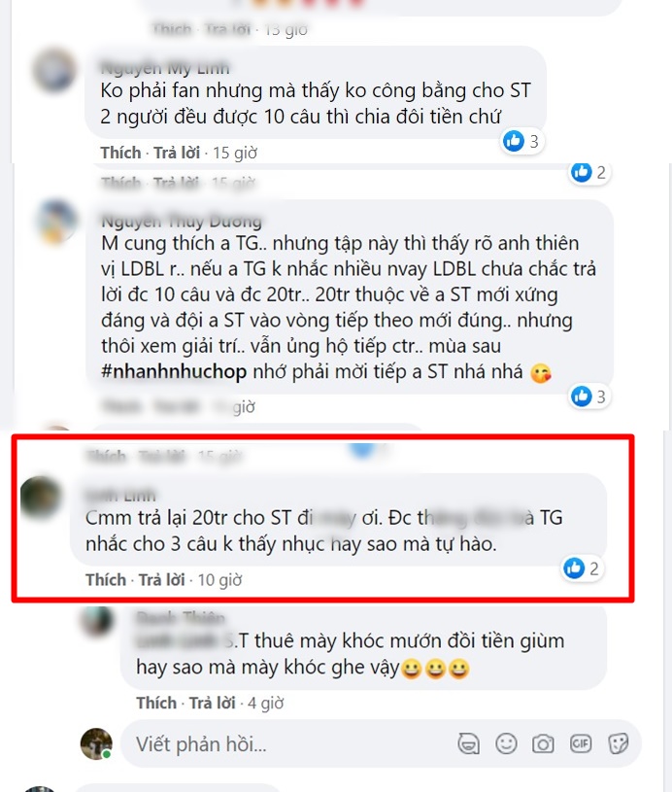Viewport: 672px width, 792px height.
Task: Reply to the 'thuê mày khóc' reply
Action: pyautogui.click(x=212, y=704)
